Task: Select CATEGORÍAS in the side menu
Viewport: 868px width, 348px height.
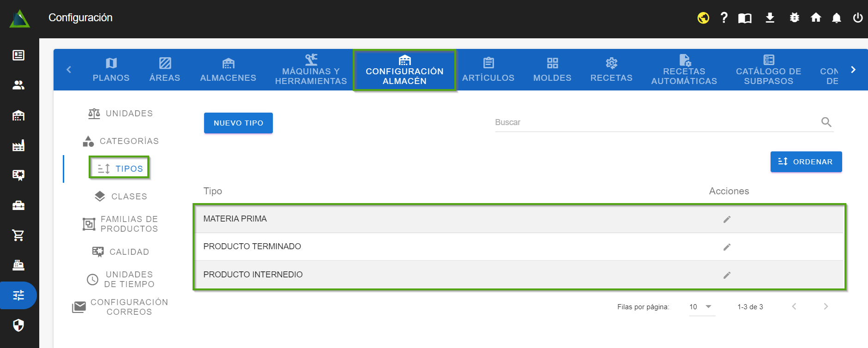Action: pos(121,141)
